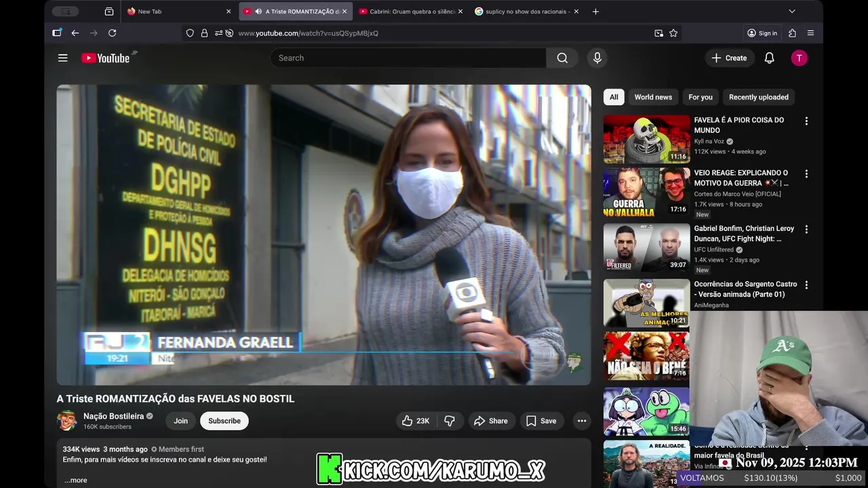Open the UFC Unfiltered 39:07 thumbnail
Viewport: 868px width, 488px height.
click(646, 247)
